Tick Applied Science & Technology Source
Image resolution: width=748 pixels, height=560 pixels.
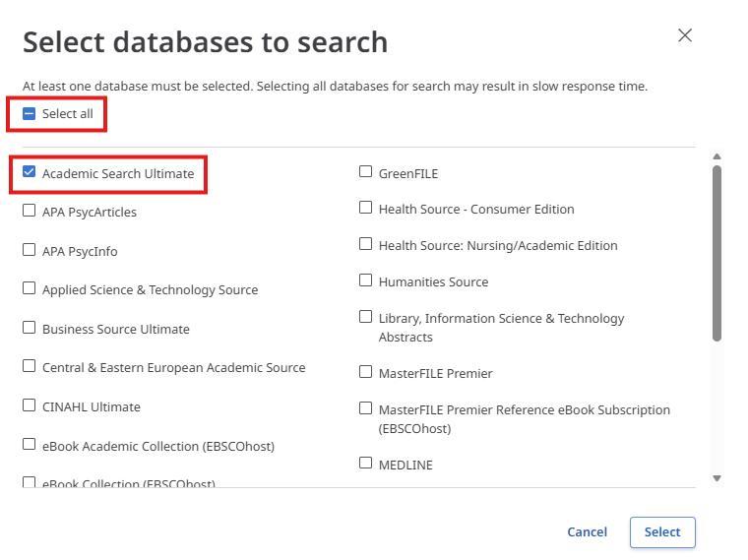click(x=30, y=289)
